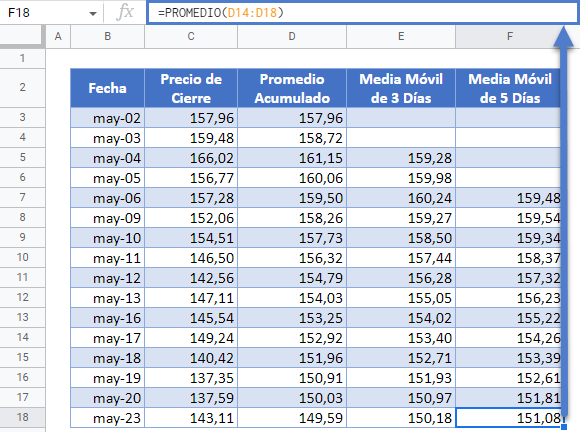The height and width of the screenshot is (432, 580).
Task: Select the may-11 date cell
Action: click(107, 258)
